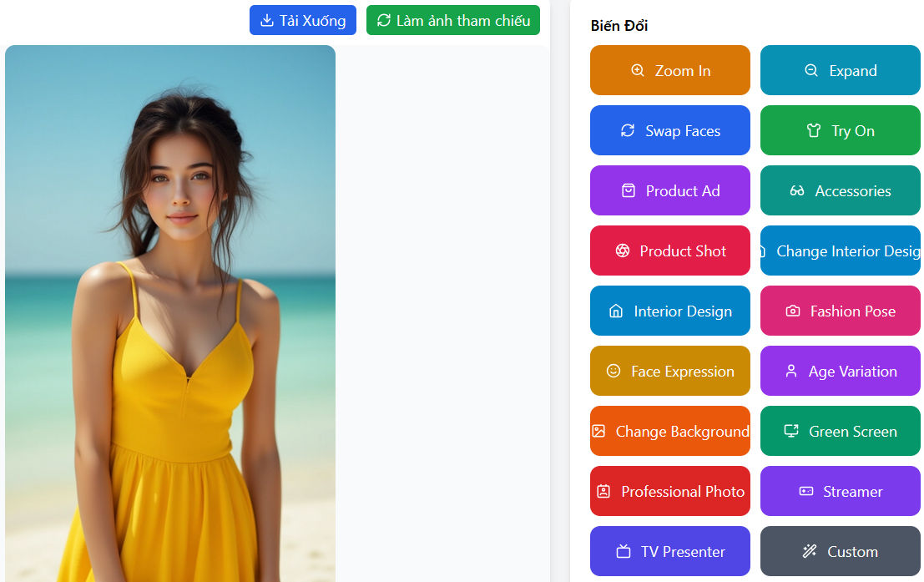924x582 pixels.
Task: Click the camera icon on Fashion Pose
Action: coord(793,311)
